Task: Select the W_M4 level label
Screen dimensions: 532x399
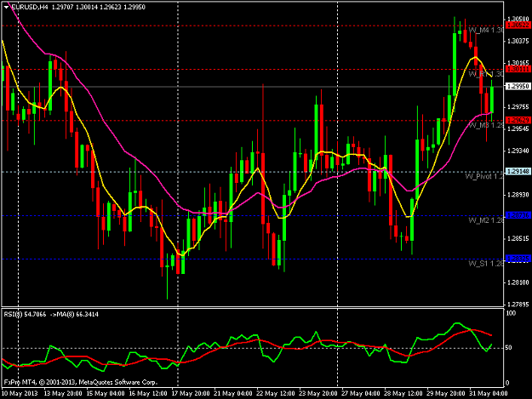Action: 486,30
